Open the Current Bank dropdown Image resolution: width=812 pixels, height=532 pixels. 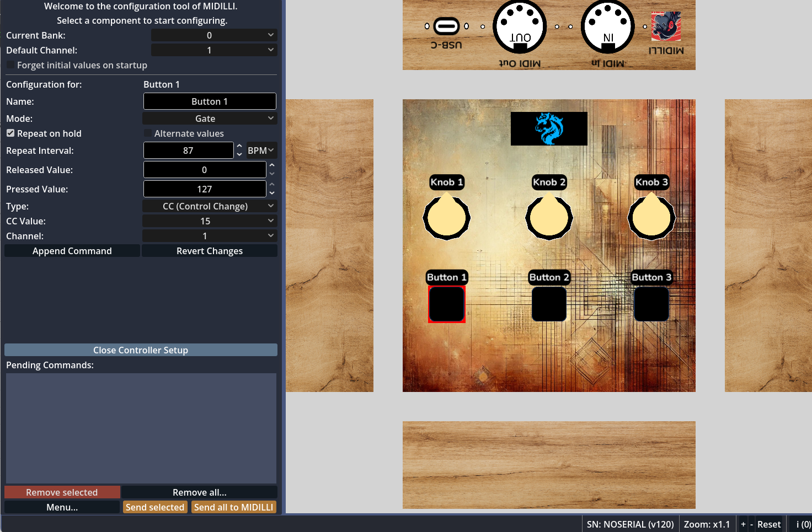tap(214, 35)
